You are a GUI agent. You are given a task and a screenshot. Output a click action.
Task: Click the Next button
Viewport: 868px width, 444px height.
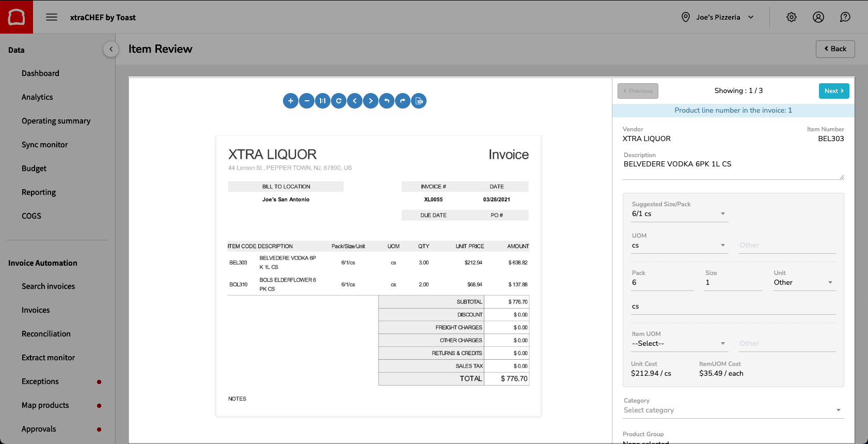tap(833, 91)
